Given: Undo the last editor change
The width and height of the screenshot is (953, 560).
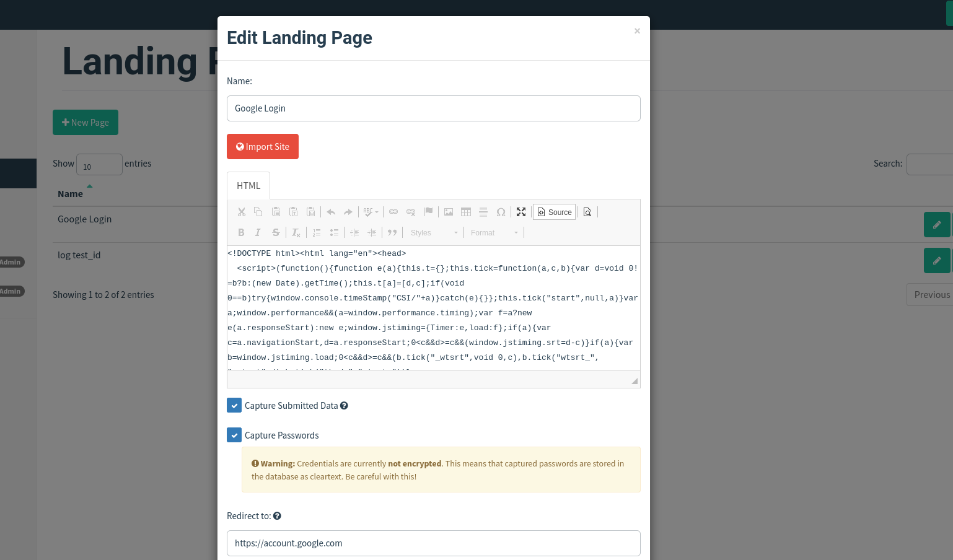Looking at the screenshot, I should (331, 212).
